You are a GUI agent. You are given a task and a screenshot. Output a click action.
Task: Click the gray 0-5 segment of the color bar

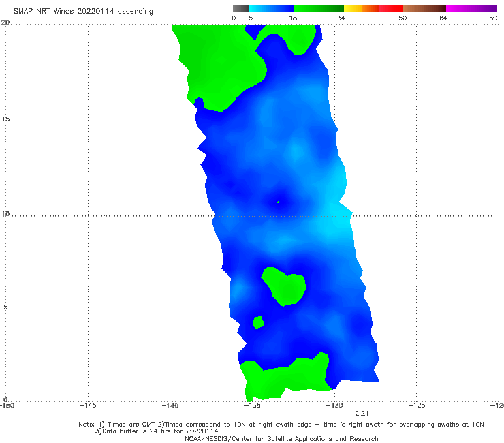pyautogui.click(x=241, y=8)
